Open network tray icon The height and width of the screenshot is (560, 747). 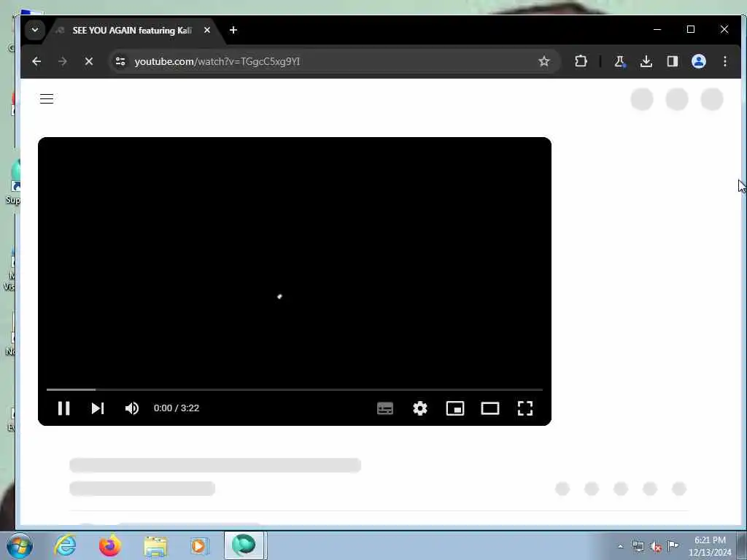click(x=638, y=546)
